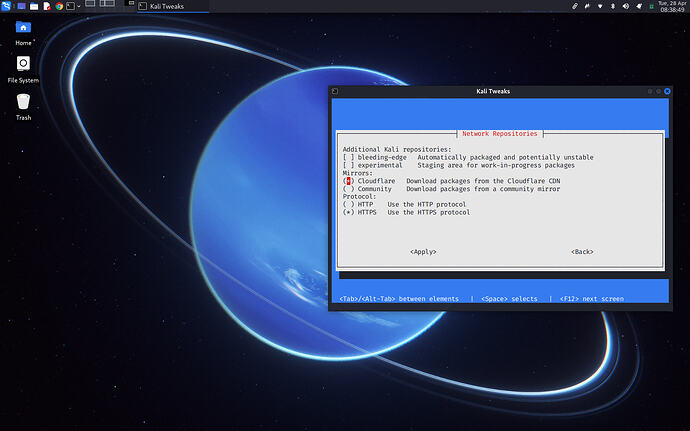Image resolution: width=690 pixels, height=431 pixels.
Task: Click the '<Space> selects' hint text
Action: (509, 298)
